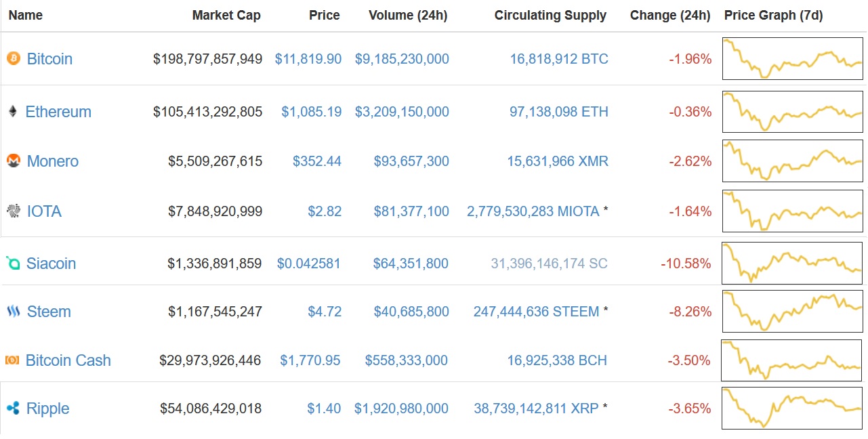This screenshot has width=868, height=439.
Task: Click the Siacoin logo icon
Action: pyautogui.click(x=13, y=264)
